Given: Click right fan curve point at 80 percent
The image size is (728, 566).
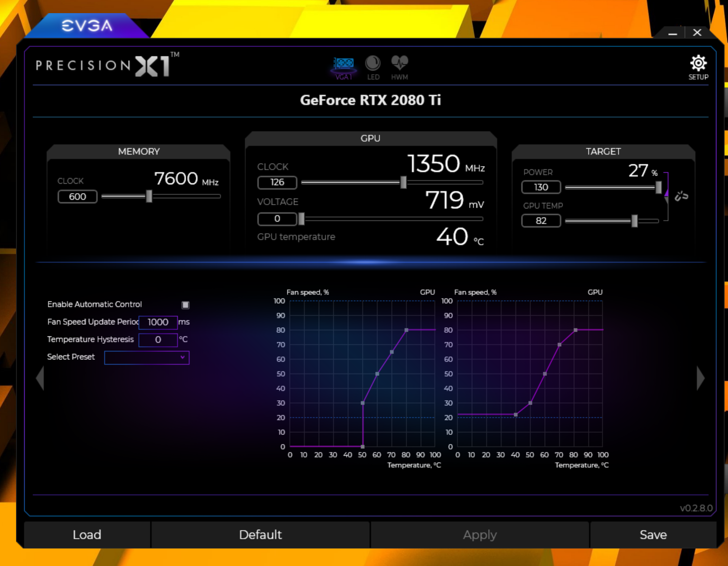Looking at the screenshot, I should pos(576,330).
